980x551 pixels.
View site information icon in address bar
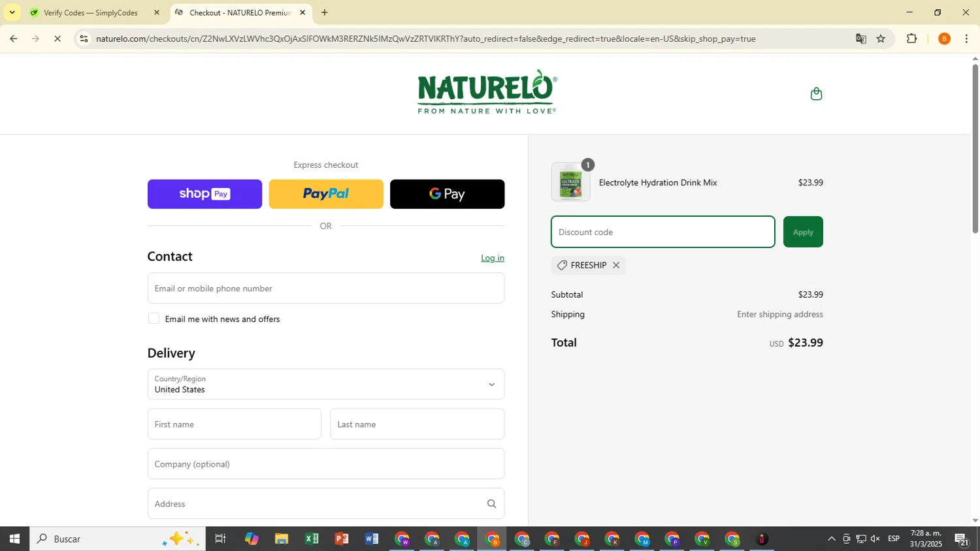click(x=84, y=39)
